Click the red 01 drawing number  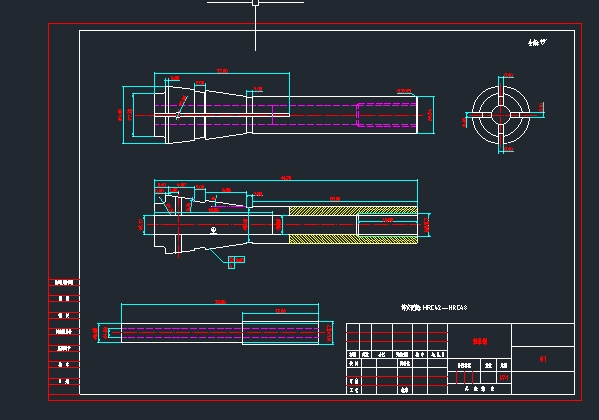(x=542, y=359)
